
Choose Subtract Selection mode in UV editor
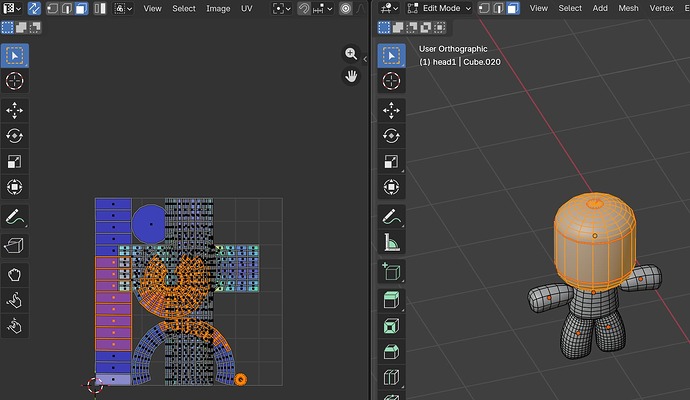pyautogui.click(x=34, y=28)
